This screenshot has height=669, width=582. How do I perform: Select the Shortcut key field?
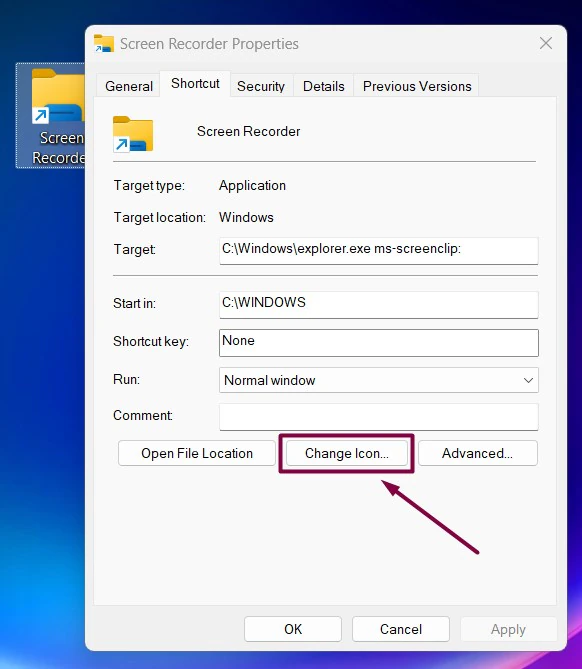[x=378, y=343]
